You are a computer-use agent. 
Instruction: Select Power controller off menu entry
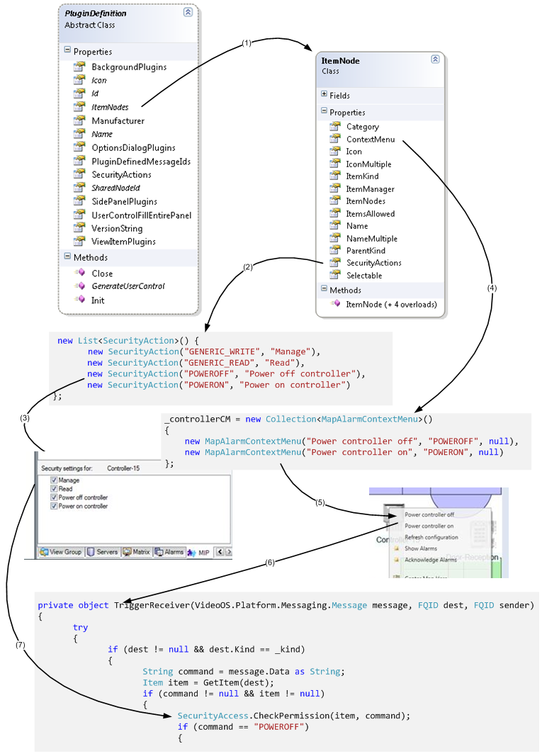pos(429,514)
